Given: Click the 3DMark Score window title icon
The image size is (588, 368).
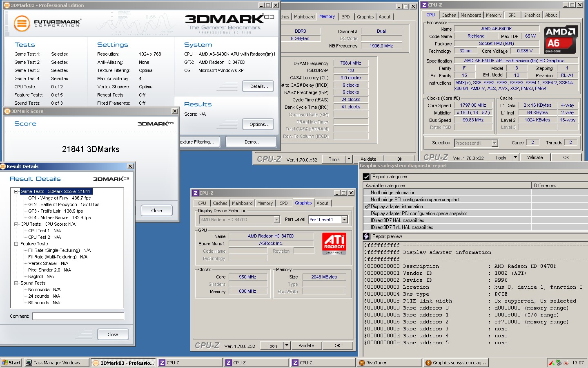Looking at the screenshot, I should coord(7,111).
